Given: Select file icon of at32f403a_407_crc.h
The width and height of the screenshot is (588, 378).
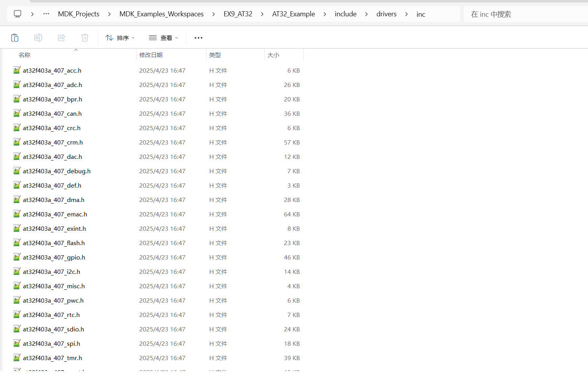Looking at the screenshot, I should pyautogui.click(x=17, y=128).
